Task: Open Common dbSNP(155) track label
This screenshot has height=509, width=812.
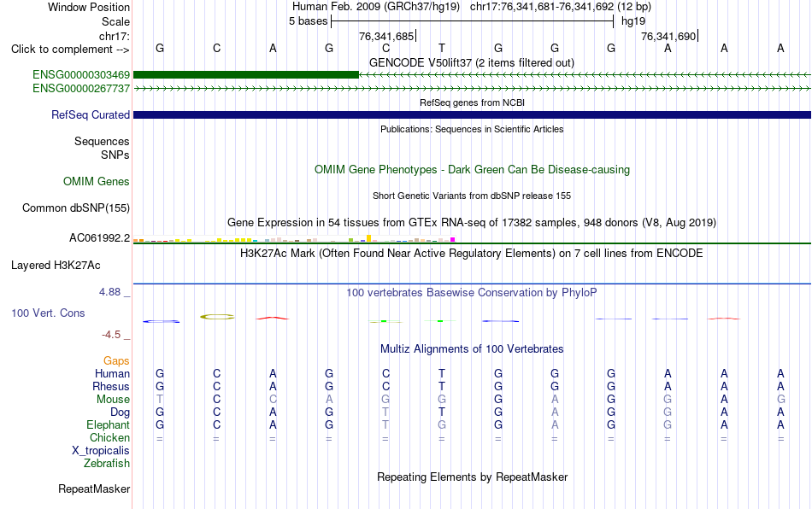Action: [76, 208]
